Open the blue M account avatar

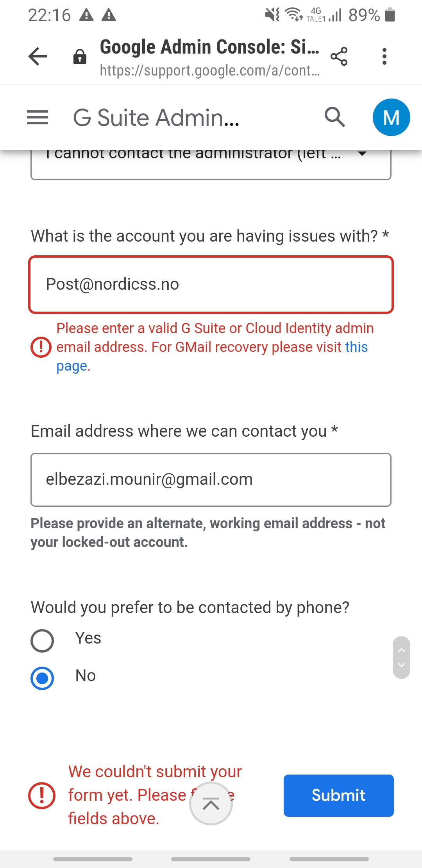pos(391,117)
